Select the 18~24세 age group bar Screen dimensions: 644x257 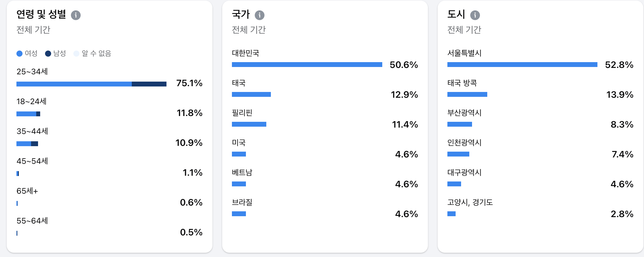(x=28, y=114)
